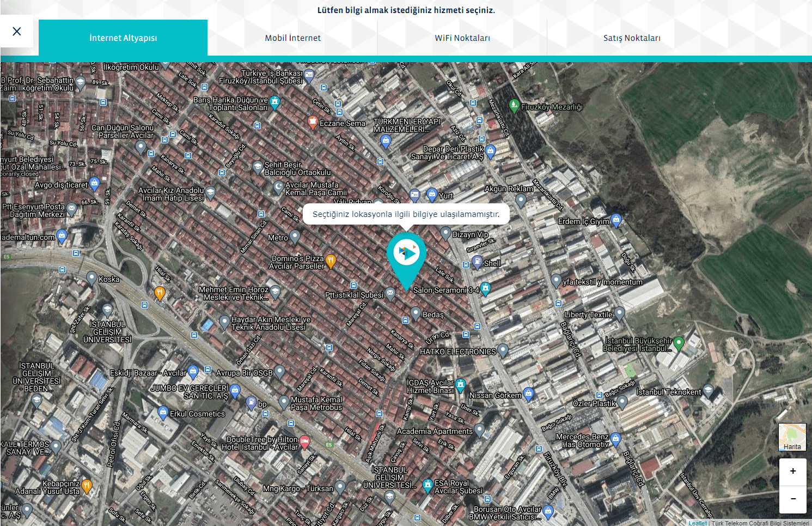Click the Kebapçınız Adanalı Yusuf Usta marker
Viewport: 812px width, 526px height.
[87, 486]
